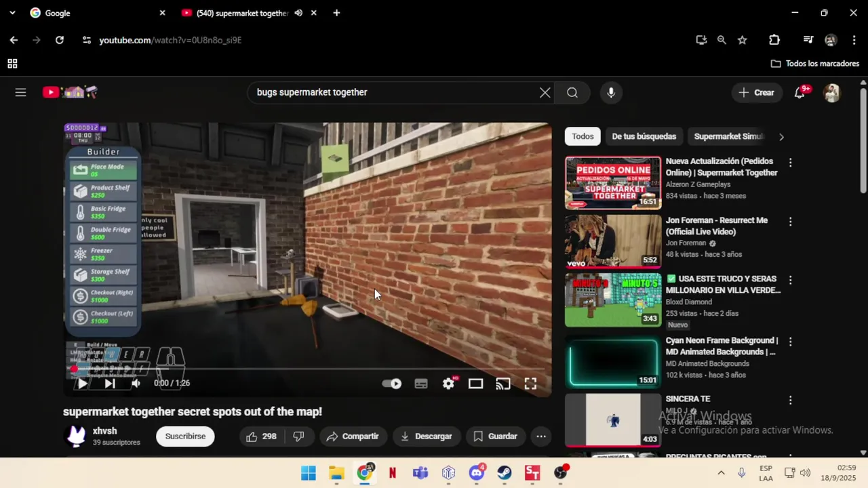Open Chrome apps grid in bookmarks bar

[x=12, y=64]
